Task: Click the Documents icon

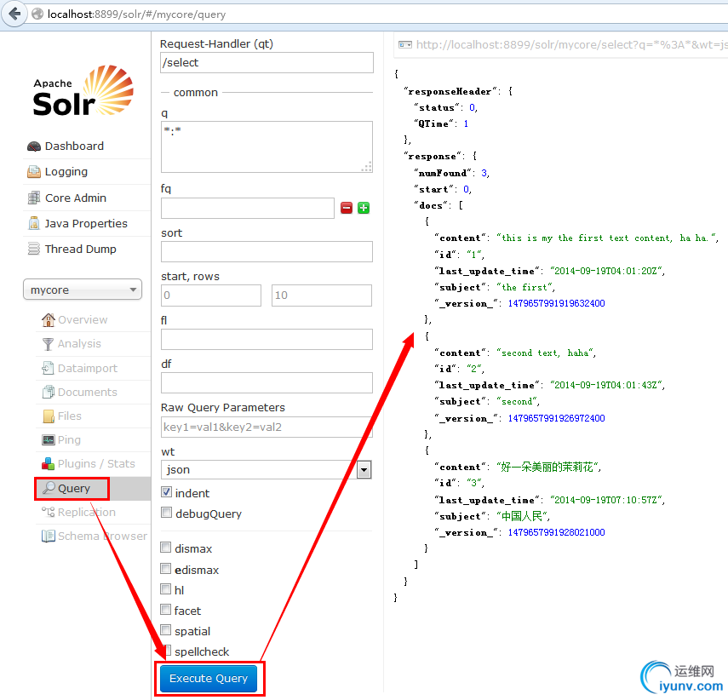Action: tap(48, 392)
